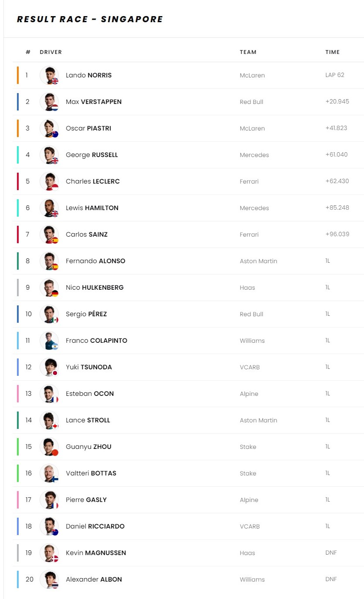Click Kevin Magnussen's avatar icon
This screenshot has height=599, width=364.
(49, 553)
